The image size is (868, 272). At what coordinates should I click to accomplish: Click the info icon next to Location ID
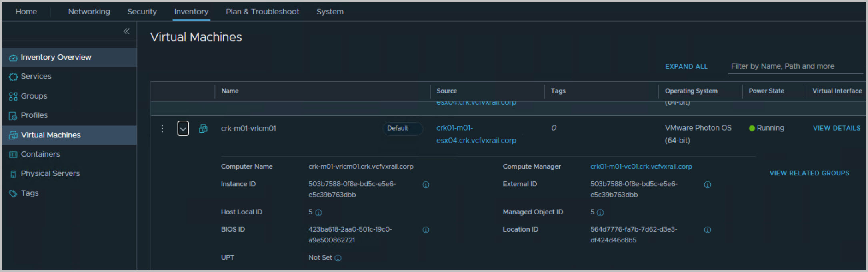click(x=707, y=230)
